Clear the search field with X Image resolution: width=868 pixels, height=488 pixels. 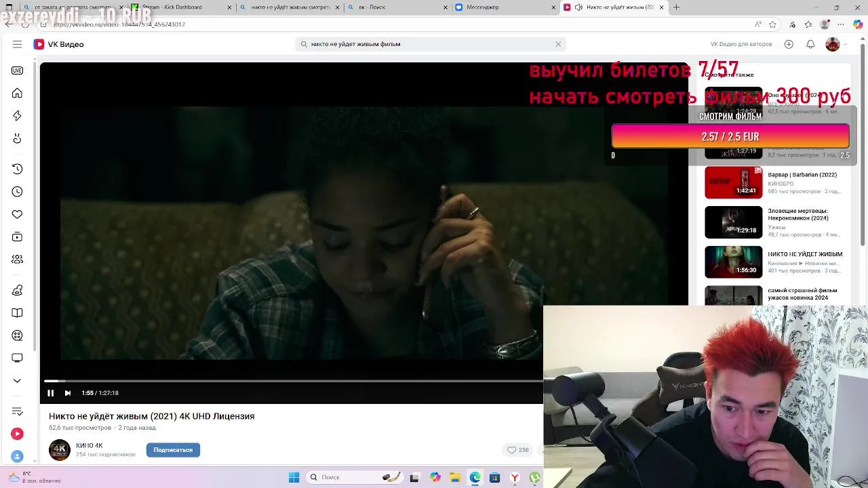point(558,44)
